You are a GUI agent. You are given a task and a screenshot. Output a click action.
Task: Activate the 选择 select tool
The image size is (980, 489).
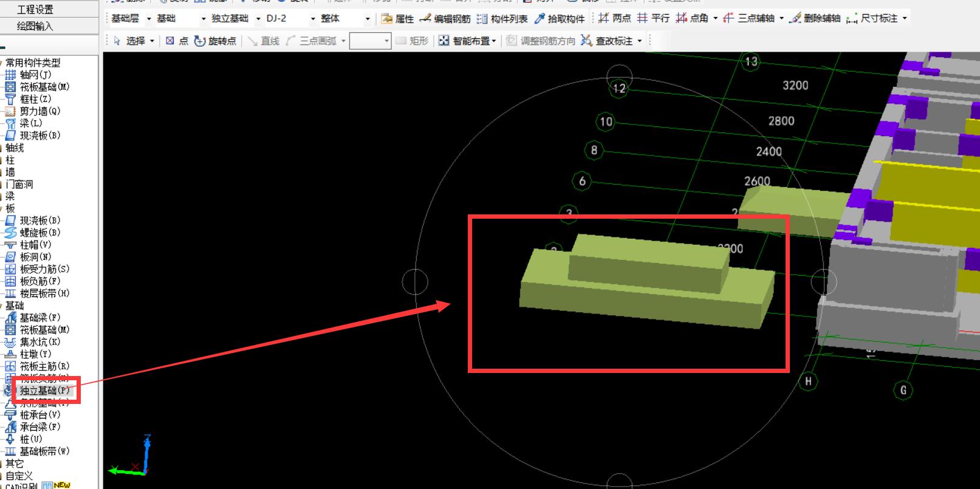[129, 41]
